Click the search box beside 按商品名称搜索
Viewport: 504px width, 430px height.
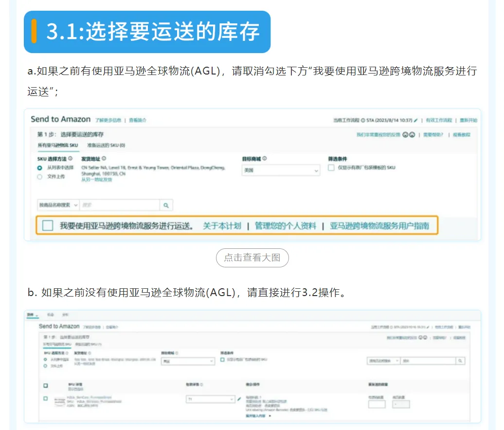[x=120, y=206]
